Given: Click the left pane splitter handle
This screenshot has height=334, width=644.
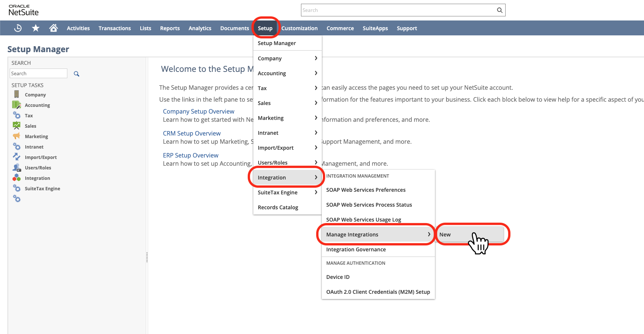Looking at the screenshot, I should point(147,257).
